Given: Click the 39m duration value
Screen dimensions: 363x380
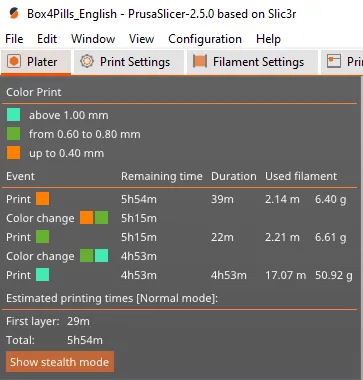Looking at the screenshot, I should [x=222, y=199].
